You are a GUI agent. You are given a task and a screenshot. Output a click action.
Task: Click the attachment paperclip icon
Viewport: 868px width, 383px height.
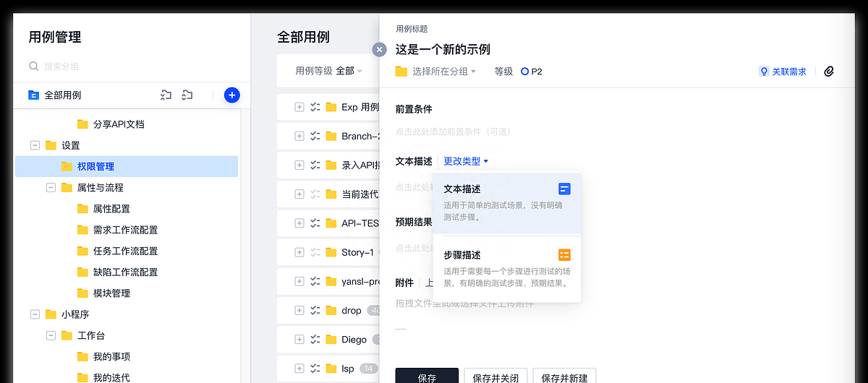coord(830,72)
